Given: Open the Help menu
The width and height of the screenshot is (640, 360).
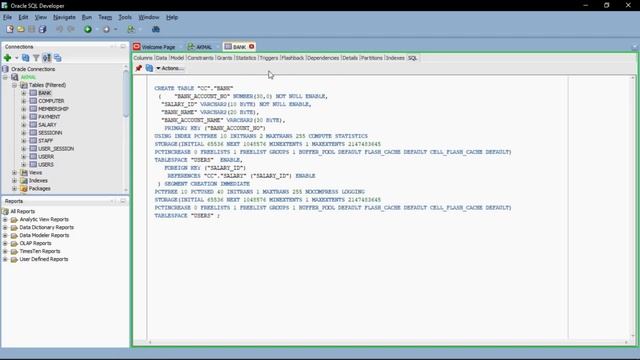Looking at the screenshot, I should pyautogui.click(x=172, y=17).
